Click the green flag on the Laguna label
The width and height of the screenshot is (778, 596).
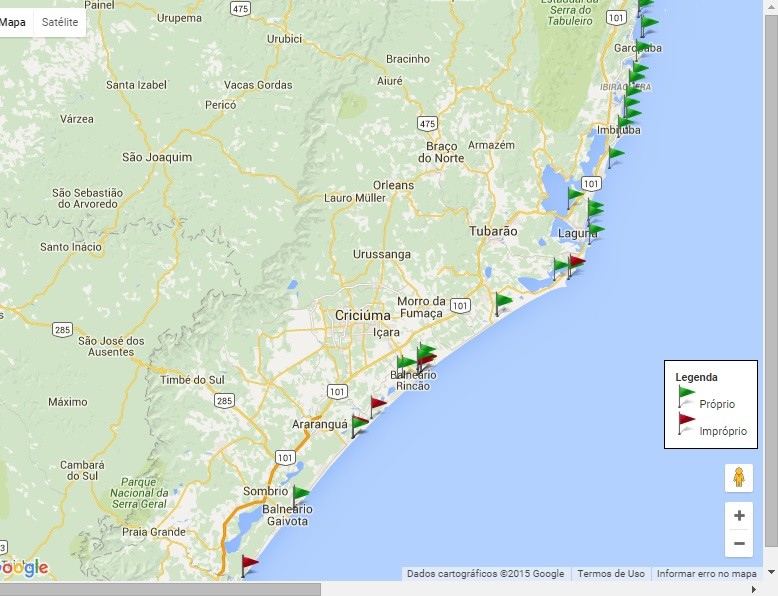(596, 233)
